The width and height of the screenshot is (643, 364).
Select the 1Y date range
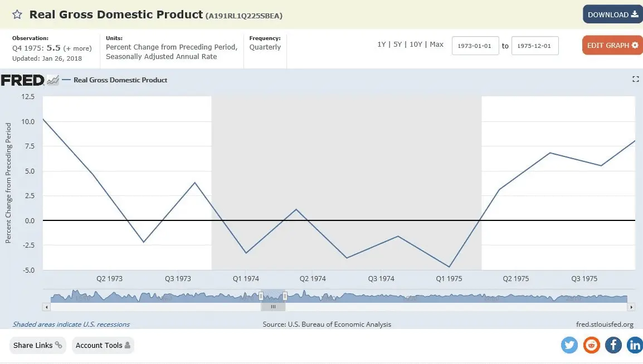pyautogui.click(x=382, y=45)
